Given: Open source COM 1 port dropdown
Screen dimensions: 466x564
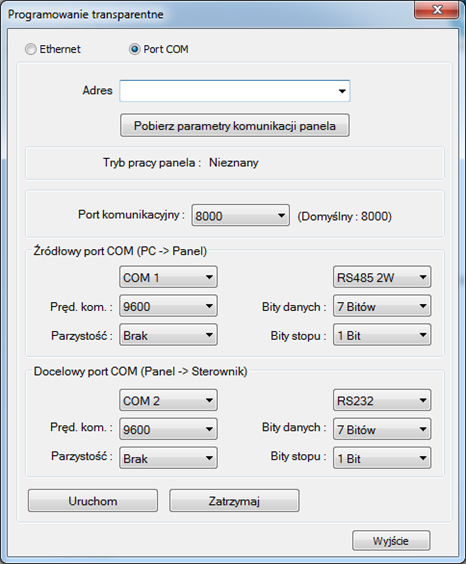Looking at the screenshot, I should (168, 277).
